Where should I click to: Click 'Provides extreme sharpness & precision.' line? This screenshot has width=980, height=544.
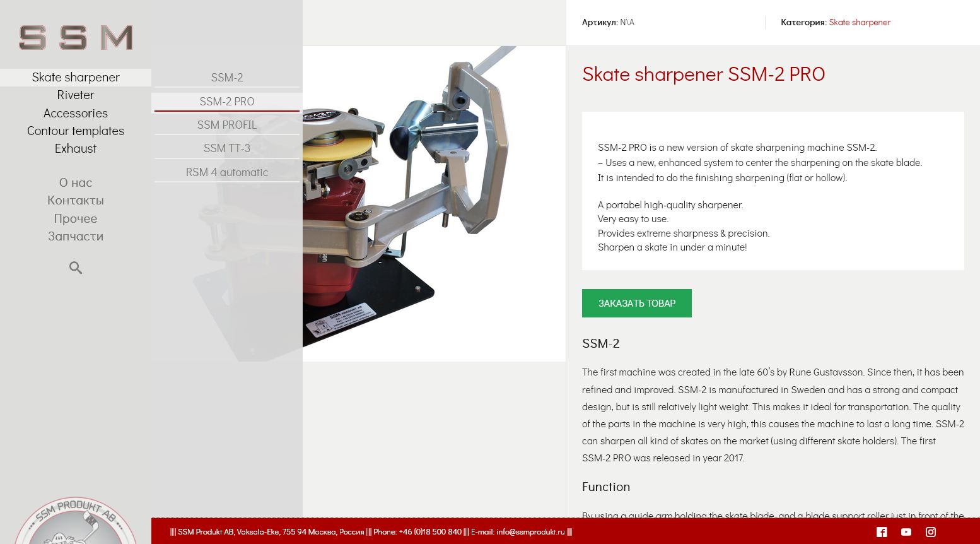pos(684,233)
